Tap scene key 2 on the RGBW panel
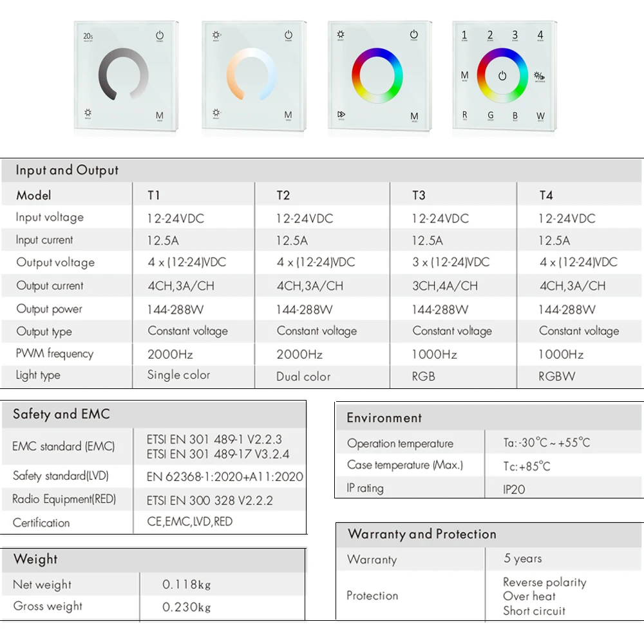 tap(490, 35)
